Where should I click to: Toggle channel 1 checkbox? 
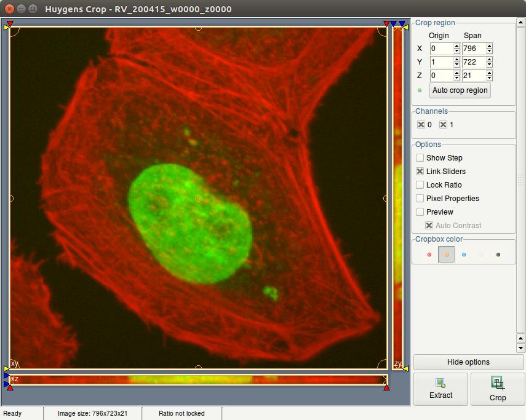[443, 125]
